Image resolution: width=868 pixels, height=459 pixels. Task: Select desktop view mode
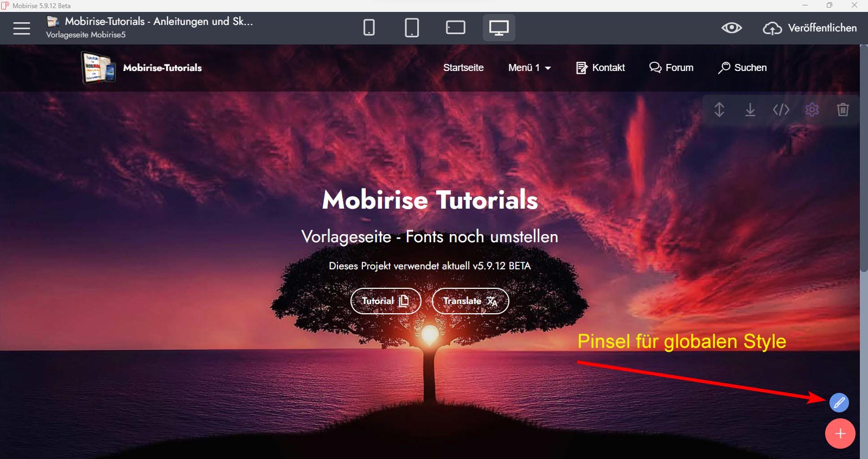click(x=499, y=28)
